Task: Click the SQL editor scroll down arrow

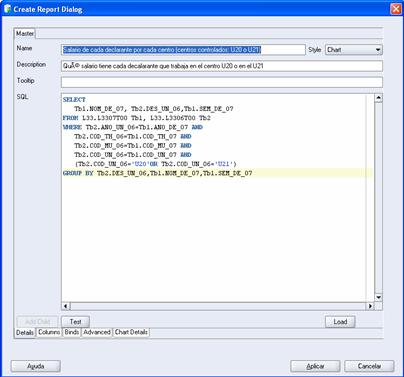Action: [378, 297]
